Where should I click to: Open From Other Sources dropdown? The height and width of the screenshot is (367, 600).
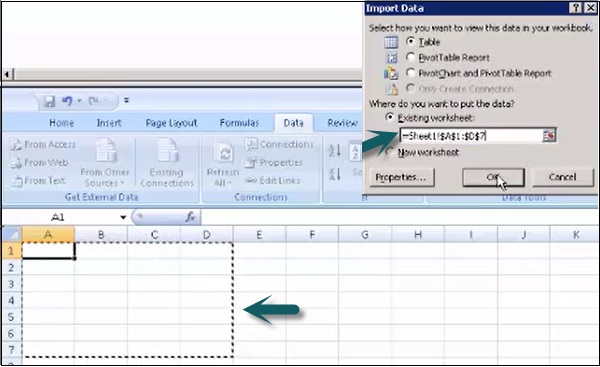pos(105,163)
